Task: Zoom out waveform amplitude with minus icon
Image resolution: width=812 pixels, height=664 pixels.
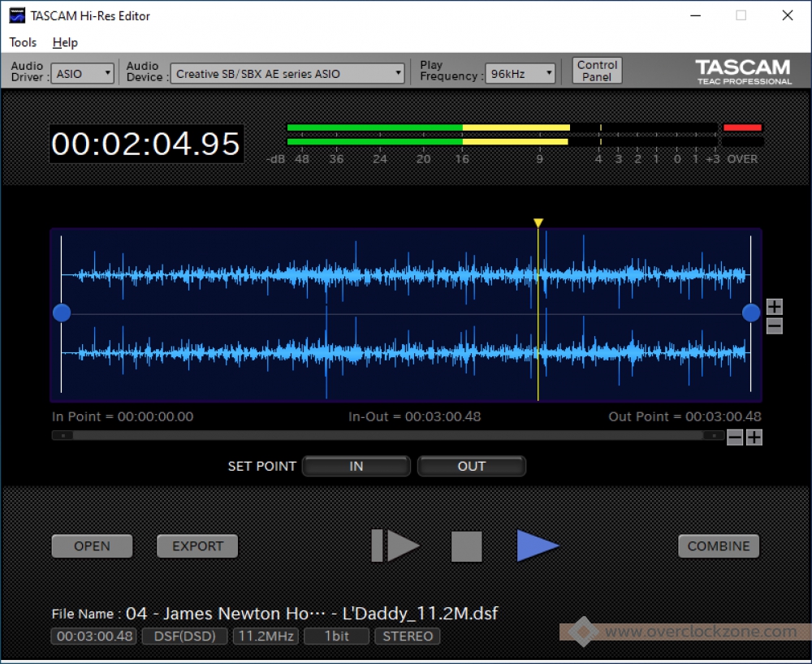Action: point(774,326)
